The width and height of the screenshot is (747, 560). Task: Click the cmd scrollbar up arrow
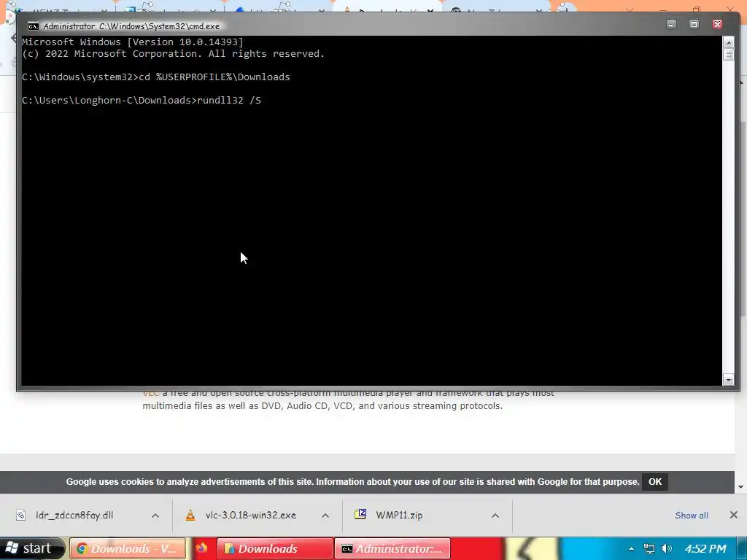728,42
